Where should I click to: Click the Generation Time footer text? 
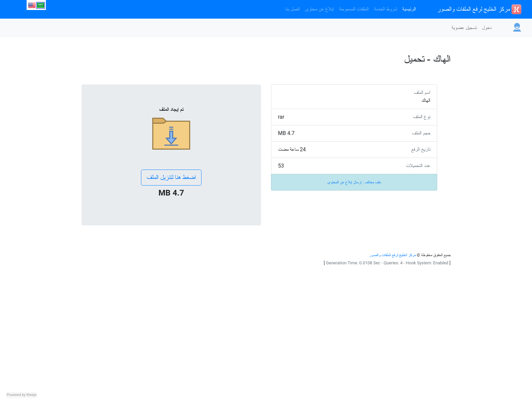pos(387,263)
